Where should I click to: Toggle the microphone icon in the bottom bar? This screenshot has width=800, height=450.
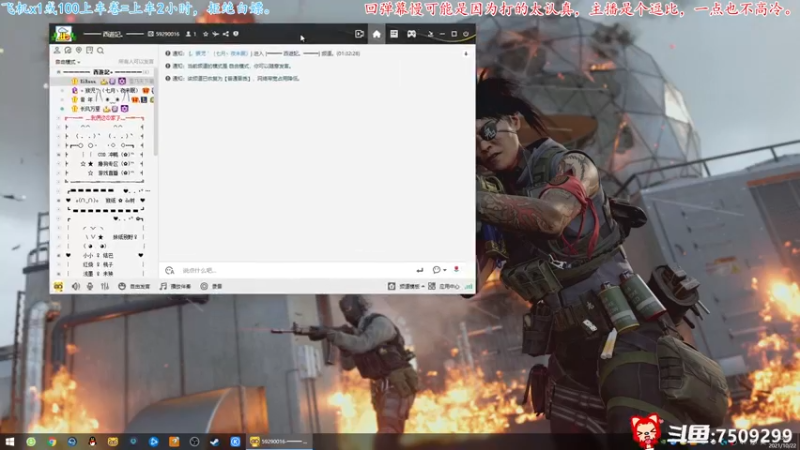pos(90,286)
